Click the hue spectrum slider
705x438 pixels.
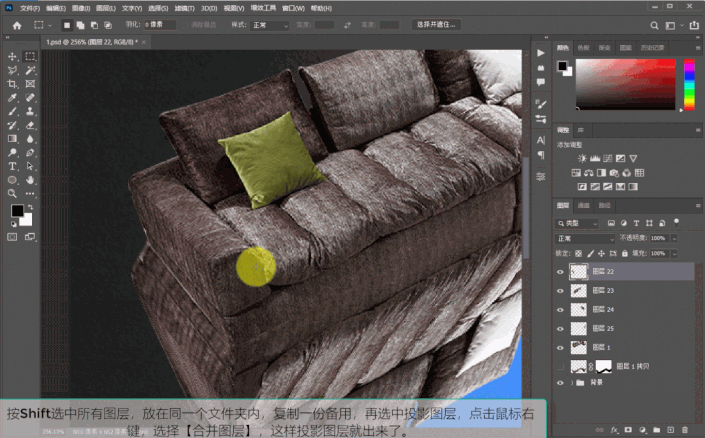pyautogui.click(x=689, y=84)
